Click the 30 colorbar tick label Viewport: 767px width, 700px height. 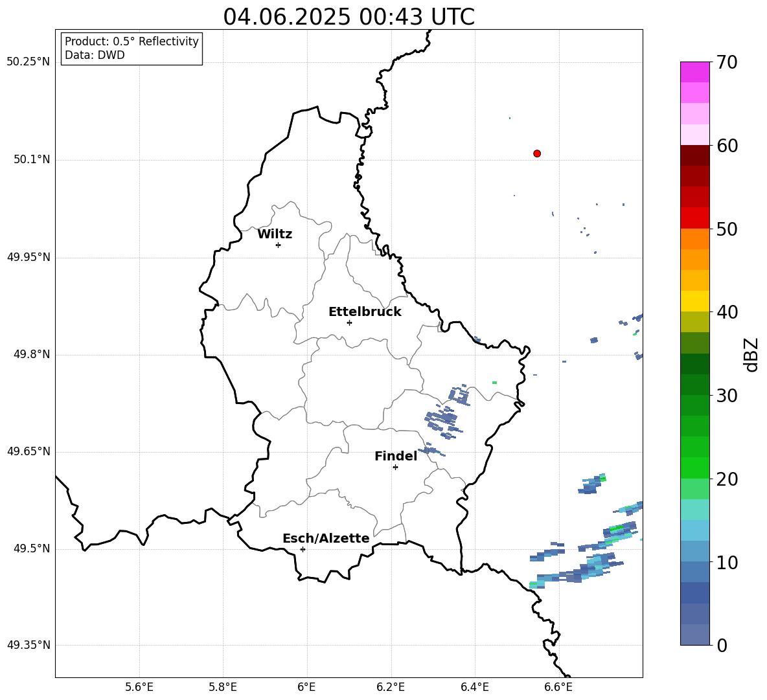pos(727,396)
